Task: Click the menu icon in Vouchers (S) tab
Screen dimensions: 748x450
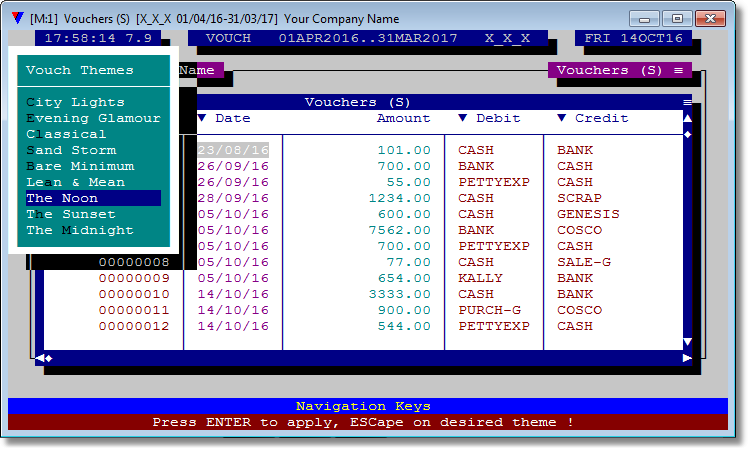Action: click(x=678, y=70)
